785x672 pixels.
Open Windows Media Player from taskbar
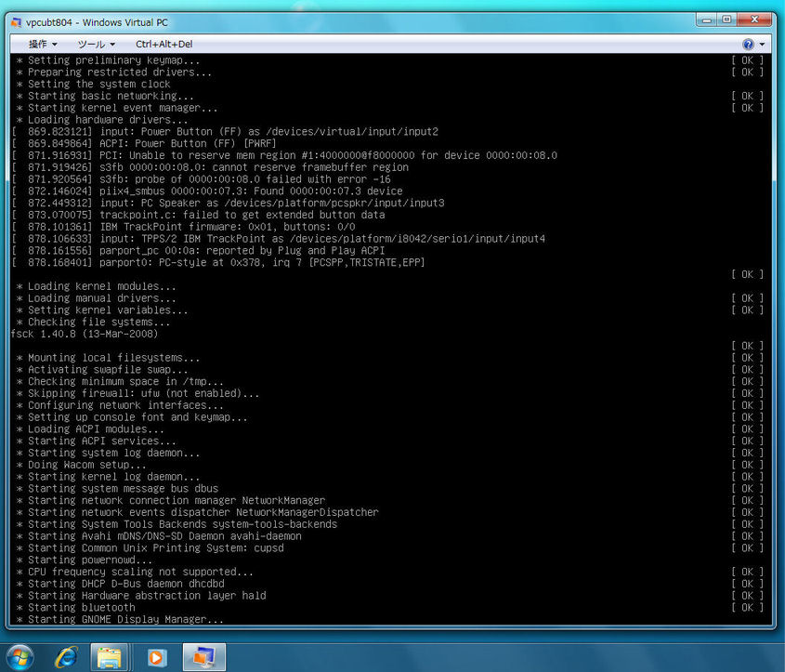(x=156, y=656)
